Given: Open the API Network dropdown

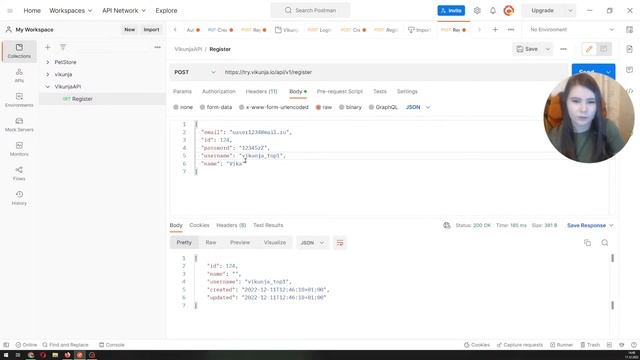Looking at the screenshot, I should click(x=124, y=11).
